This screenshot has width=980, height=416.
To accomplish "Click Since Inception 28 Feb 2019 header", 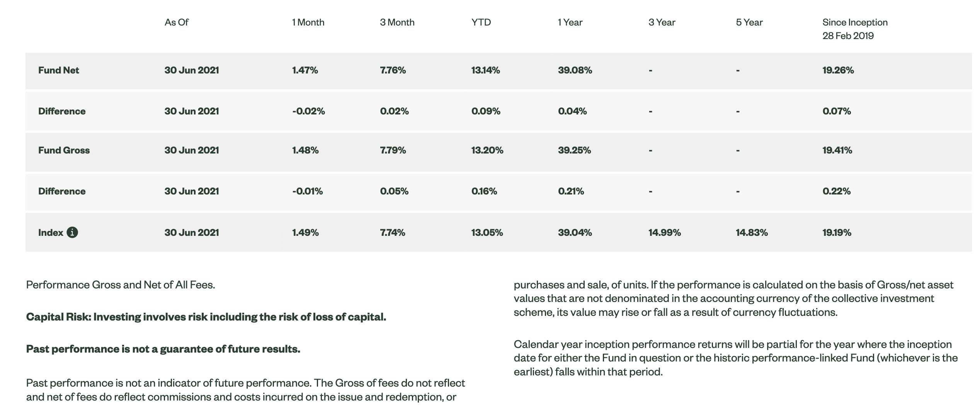I will tap(855, 29).
